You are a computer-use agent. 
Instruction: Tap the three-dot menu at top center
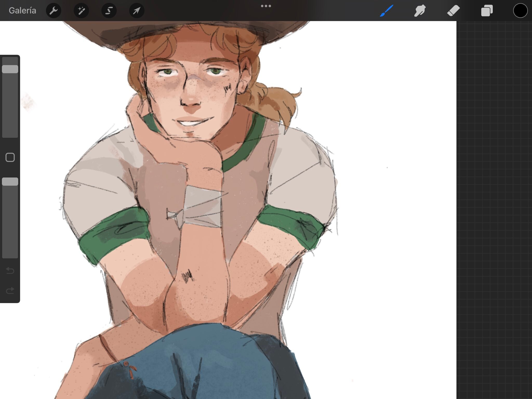click(266, 6)
